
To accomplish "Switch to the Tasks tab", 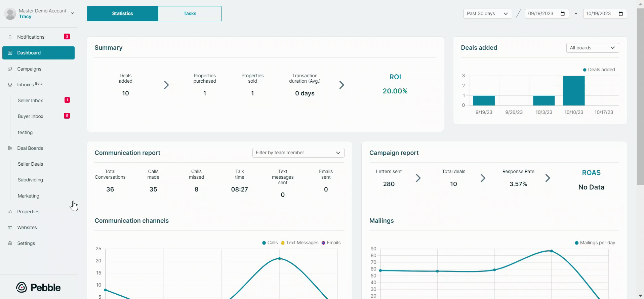I will click(190, 13).
